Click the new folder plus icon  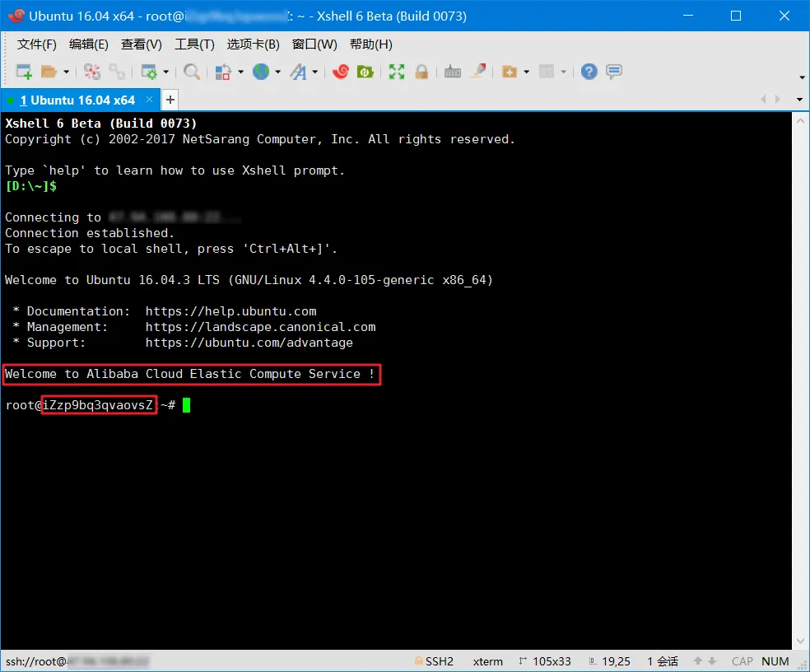point(510,72)
